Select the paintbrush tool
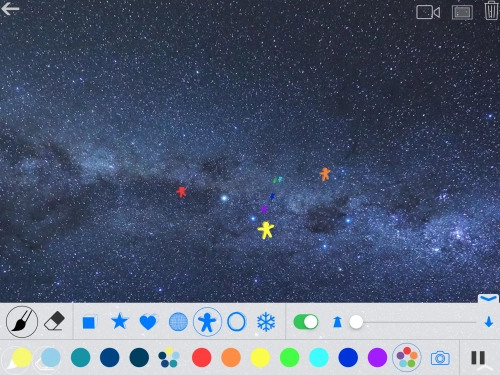This screenshot has width=500, height=375. pos(22,322)
